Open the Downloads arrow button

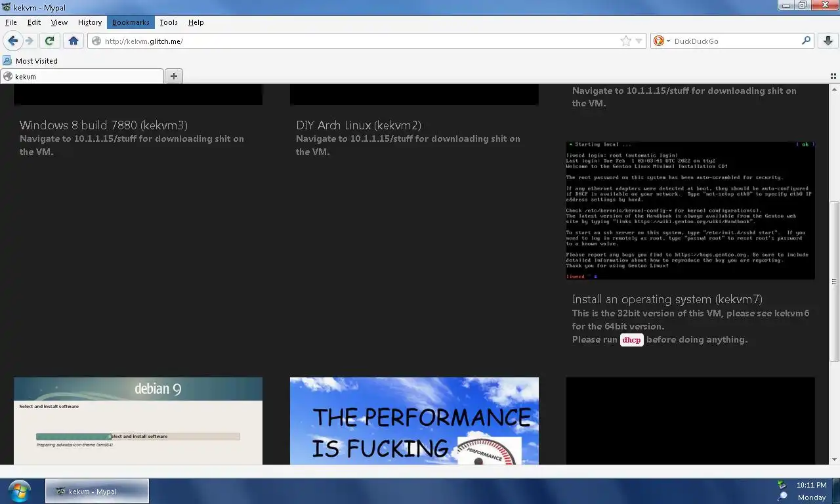828,41
